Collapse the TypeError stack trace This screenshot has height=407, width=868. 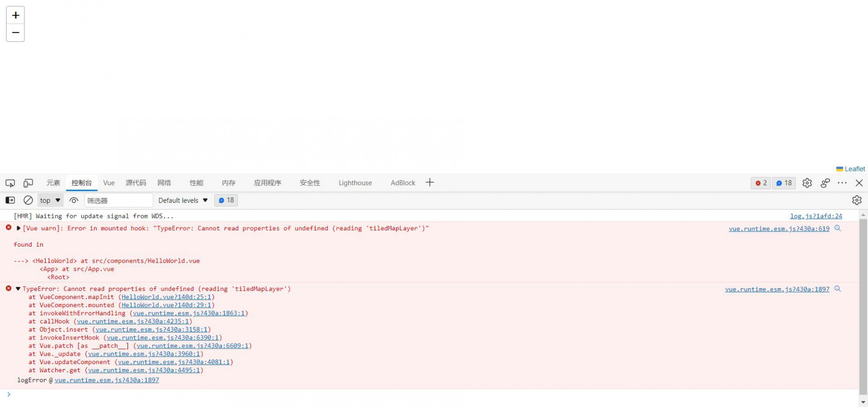pos(18,289)
